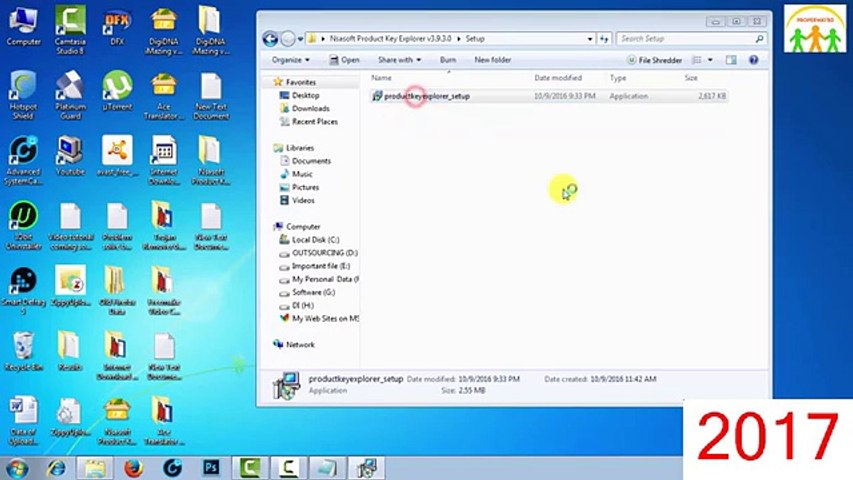Select the Recycle Bin desktop icon
The image size is (853, 480).
tap(23, 351)
